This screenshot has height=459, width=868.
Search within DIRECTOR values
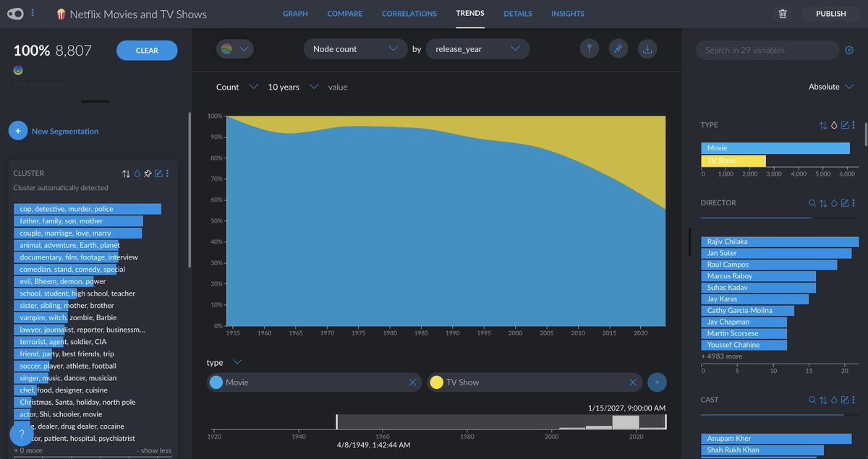(812, 203)
